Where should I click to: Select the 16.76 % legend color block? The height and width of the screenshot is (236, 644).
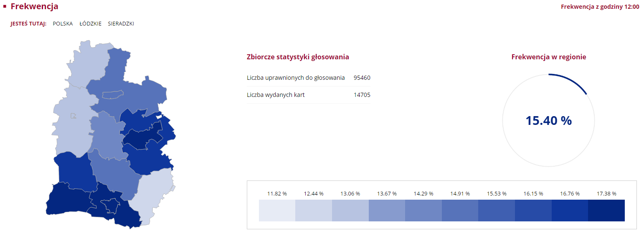(570, 210)
